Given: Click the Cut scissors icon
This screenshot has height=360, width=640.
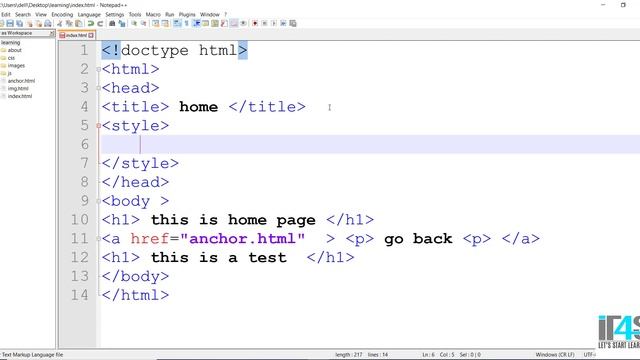Looking at the screenshot, I should (60, 23).
